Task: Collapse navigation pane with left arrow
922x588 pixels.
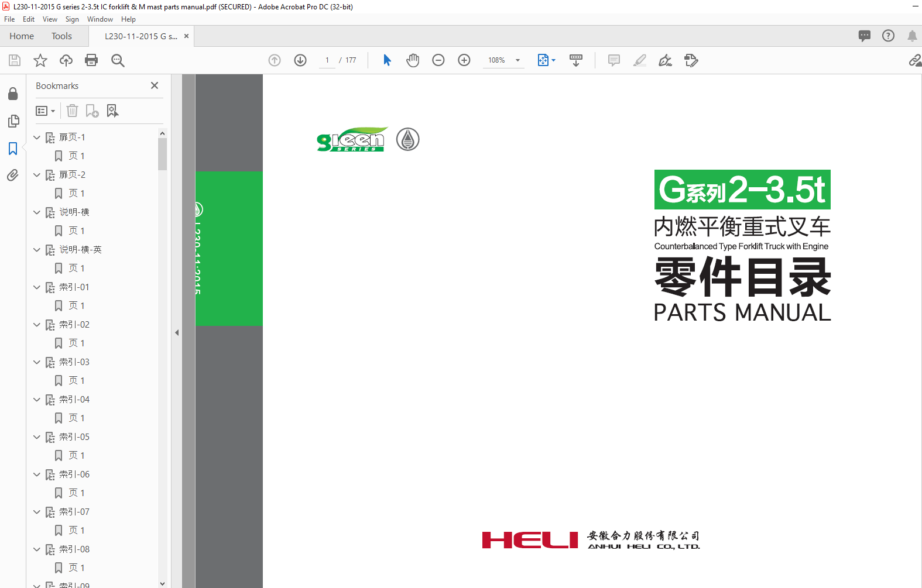Action: (x=177, y=332)
